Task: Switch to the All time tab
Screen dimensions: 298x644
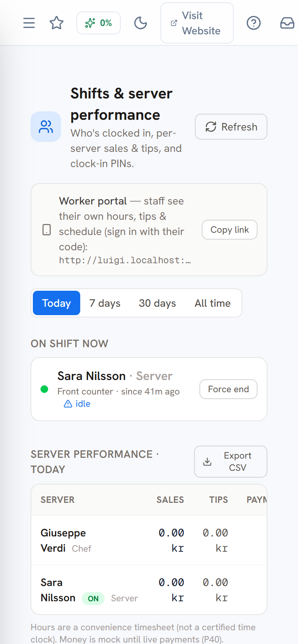Action: coord(213,303)
